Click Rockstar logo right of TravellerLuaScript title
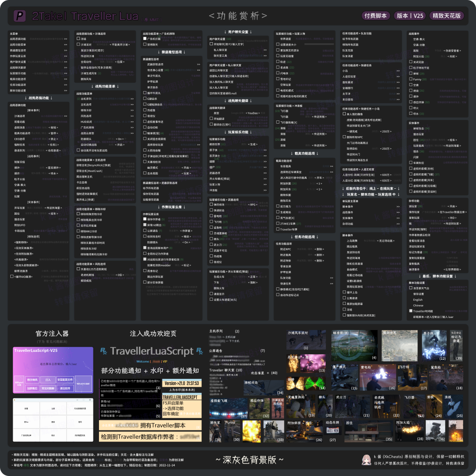 pos(199,351)
